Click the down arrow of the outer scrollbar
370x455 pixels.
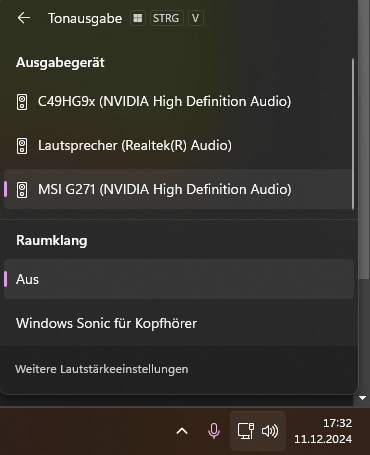(363, 398)
